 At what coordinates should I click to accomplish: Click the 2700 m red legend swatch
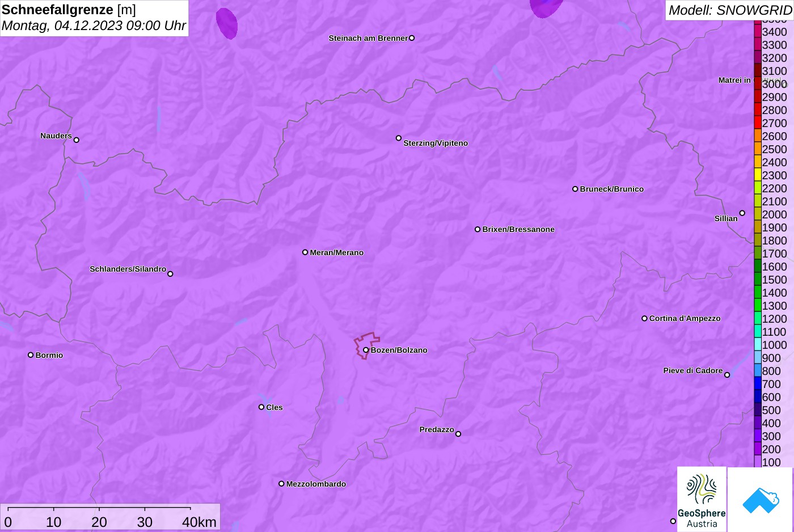(758, 123)
